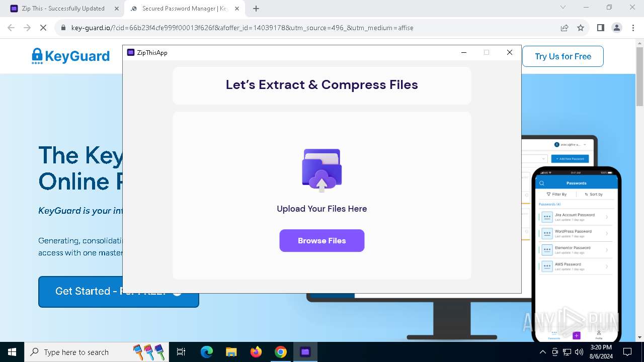Image resolution: width=644 pixels, height=362 pixels.
Task: Stop loading the page in Chrome
Action: click(x=43, y=28)
